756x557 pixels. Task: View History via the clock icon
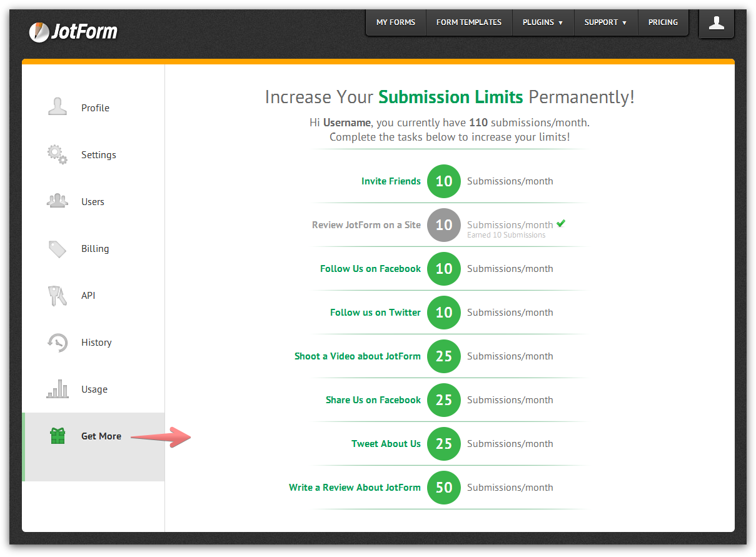coord(56,342)
